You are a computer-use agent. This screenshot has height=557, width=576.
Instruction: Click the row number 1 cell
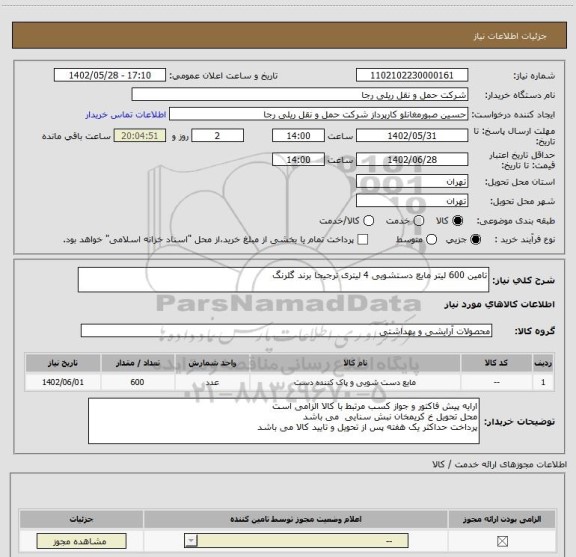click(x=543, y=382)
